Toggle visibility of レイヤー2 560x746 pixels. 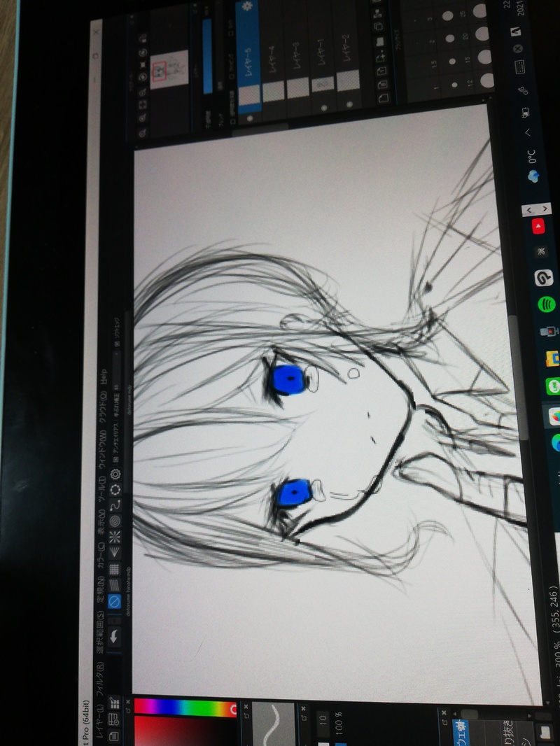[x=349, y=105]
